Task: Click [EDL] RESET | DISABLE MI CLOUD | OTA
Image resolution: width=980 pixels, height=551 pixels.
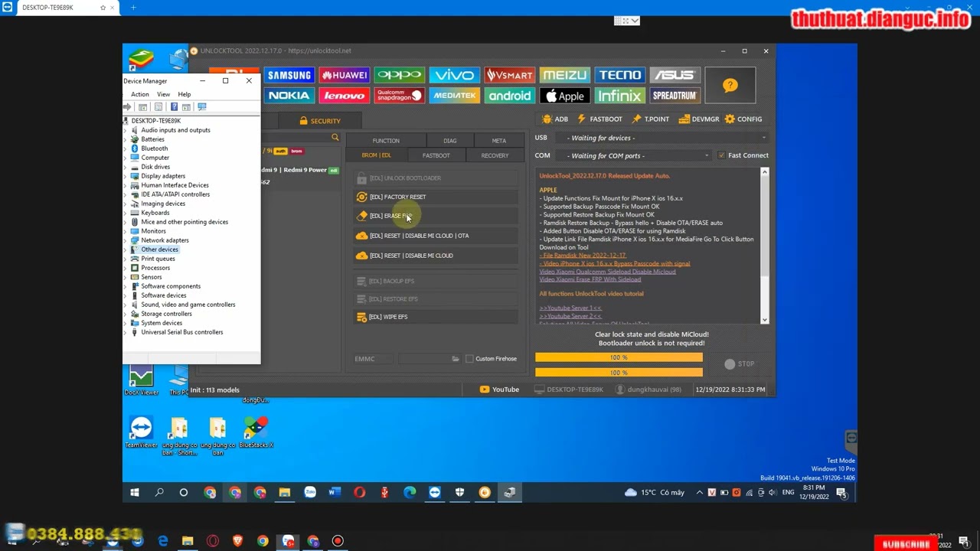Action: [435, 236]
